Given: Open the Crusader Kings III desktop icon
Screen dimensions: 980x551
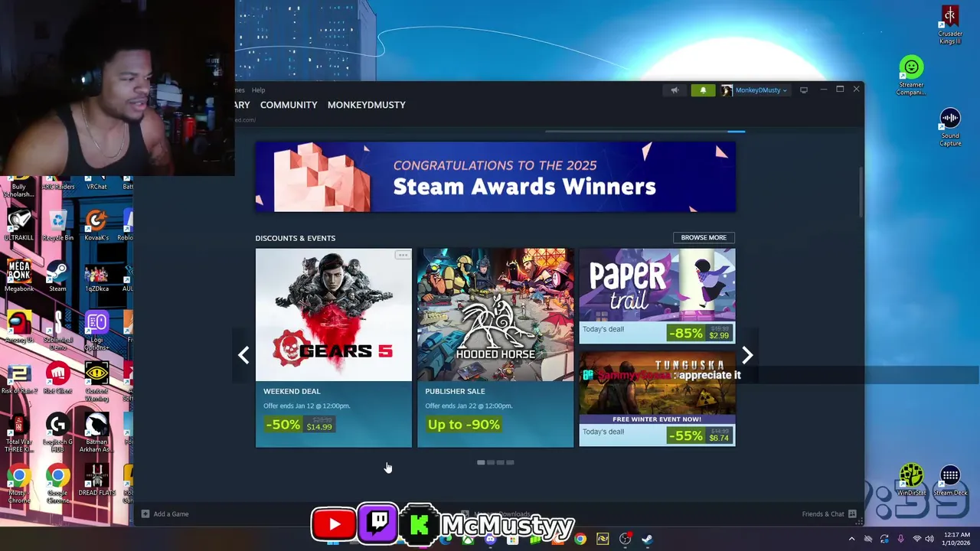Looking at the screenshot, I should coord(950,24).
